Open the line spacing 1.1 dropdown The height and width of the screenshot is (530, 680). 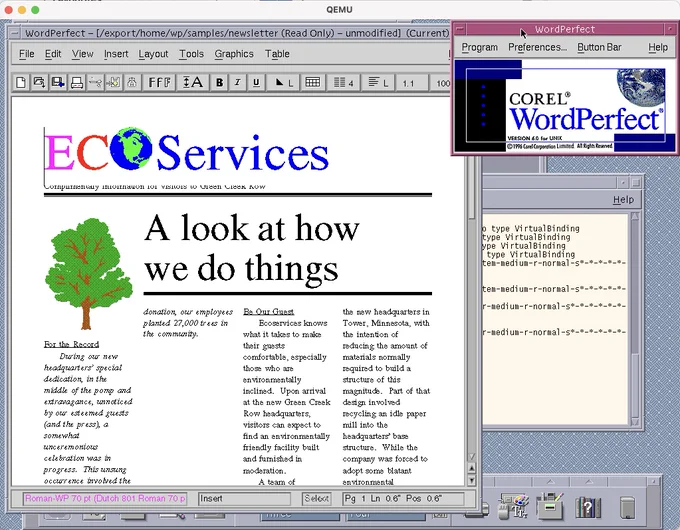[412, 82]
